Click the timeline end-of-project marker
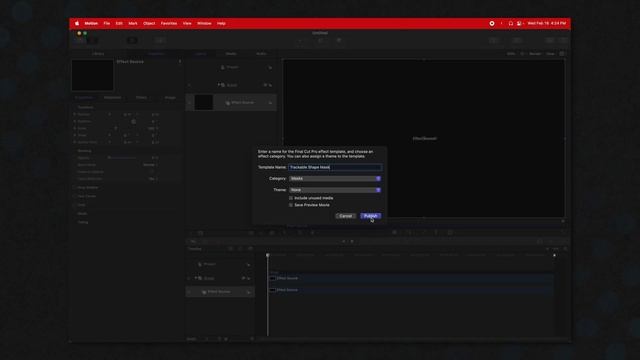Screen dimensions: 640x360 coord(554,255)
